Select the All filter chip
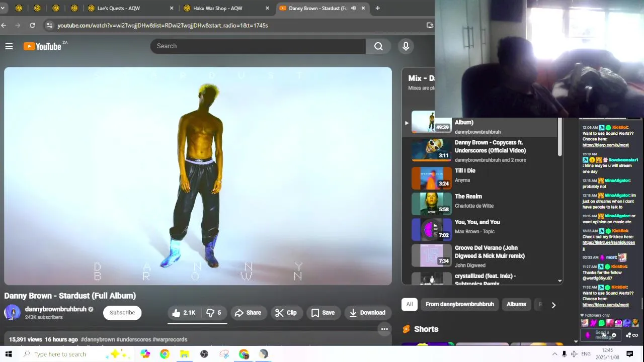The image size is (644, 362). [410, 304]
